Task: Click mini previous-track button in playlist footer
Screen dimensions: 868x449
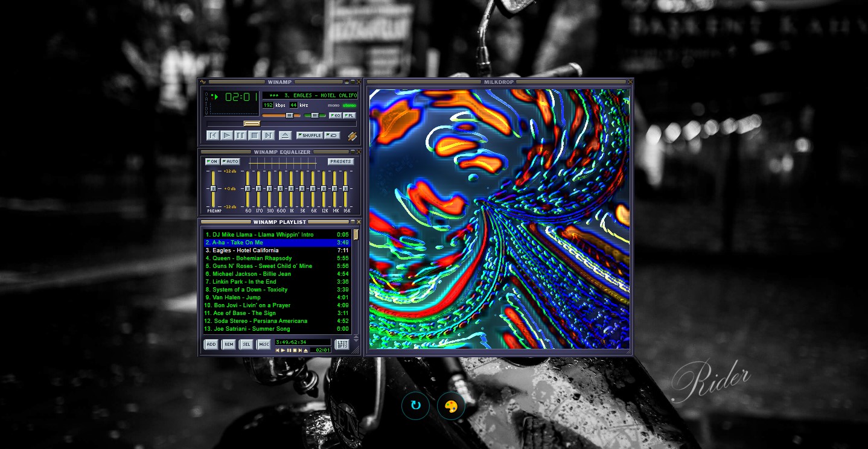Action: tap(278, 350)
